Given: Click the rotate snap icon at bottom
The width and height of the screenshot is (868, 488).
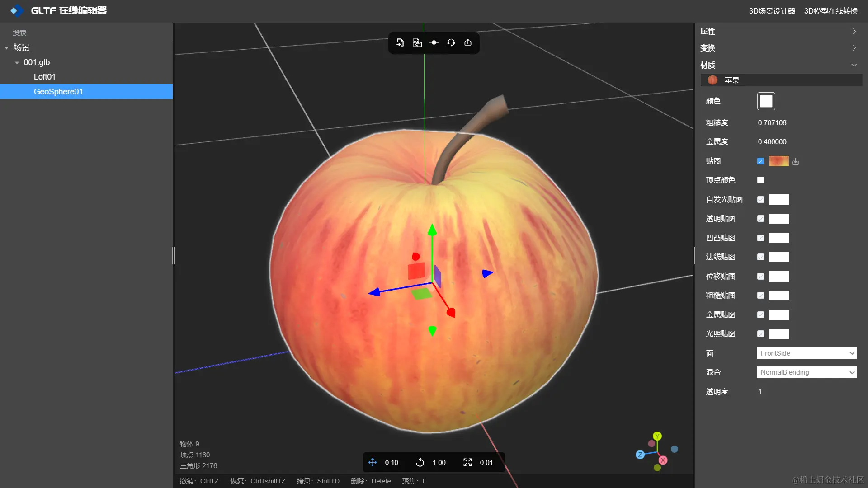Looking at the screenshot, I should click(420, 462).
